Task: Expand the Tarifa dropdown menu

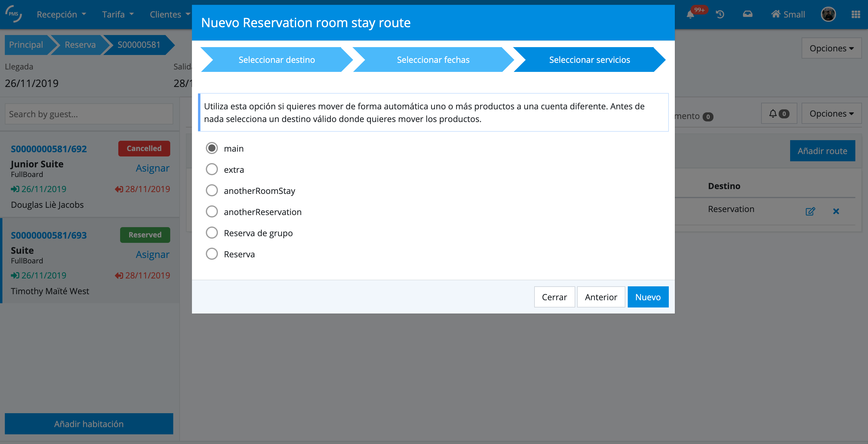Action: (x=118, y=14)
